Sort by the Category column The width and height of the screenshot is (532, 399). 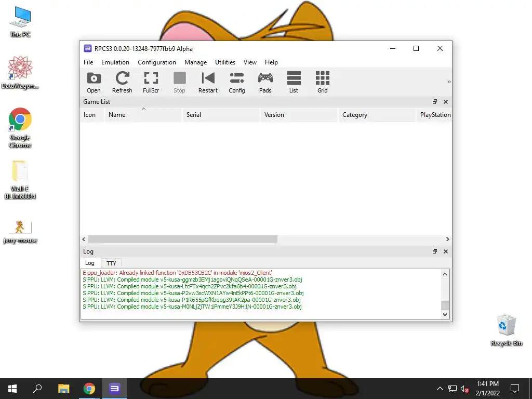pyautogui.click(x=377, y=115)
